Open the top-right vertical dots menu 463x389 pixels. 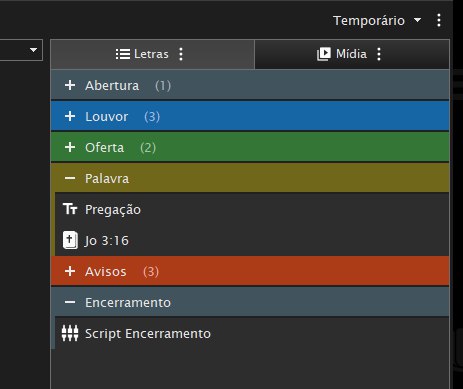[439, 20]
